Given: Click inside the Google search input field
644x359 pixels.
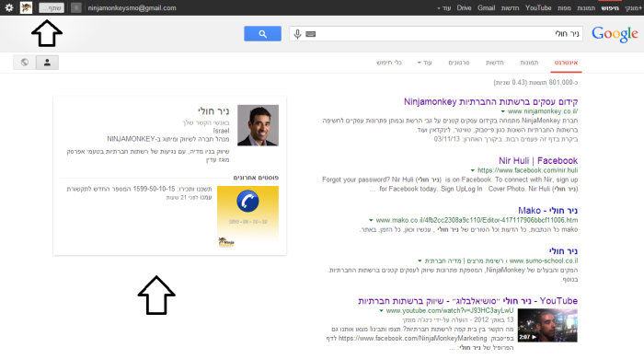Looking at the screenshot, I should (435, 34).
